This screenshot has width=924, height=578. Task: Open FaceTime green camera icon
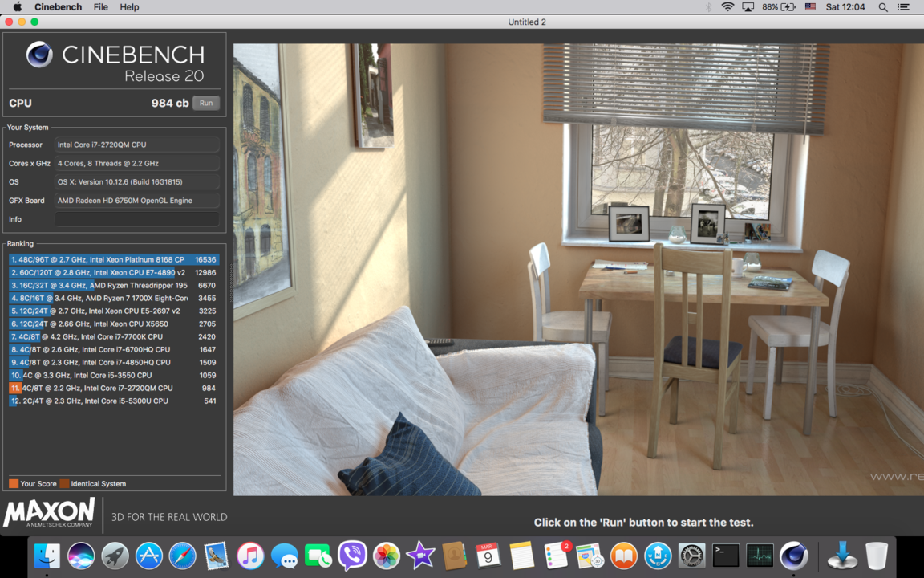click(318, 556)
